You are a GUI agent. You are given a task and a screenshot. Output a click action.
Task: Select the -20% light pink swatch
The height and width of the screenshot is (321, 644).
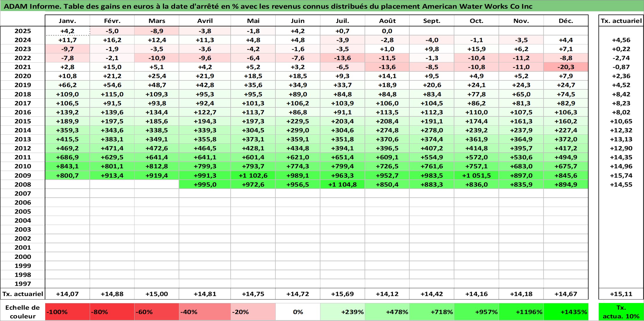point(253,312)
